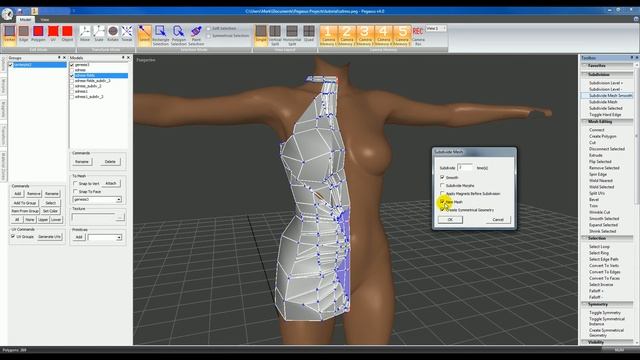Activate the Move transform tool
Viewport: 640px width, 360px height.
[x=85, y=33]
